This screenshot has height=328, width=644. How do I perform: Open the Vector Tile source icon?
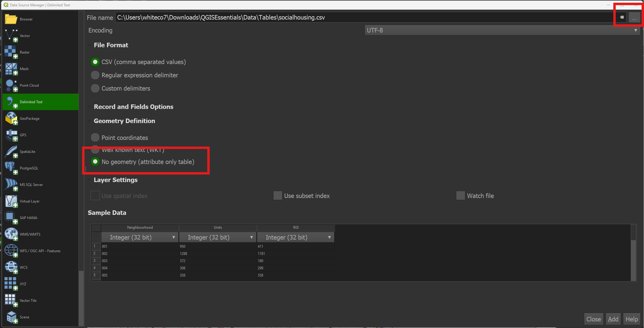tap(11, 300)
